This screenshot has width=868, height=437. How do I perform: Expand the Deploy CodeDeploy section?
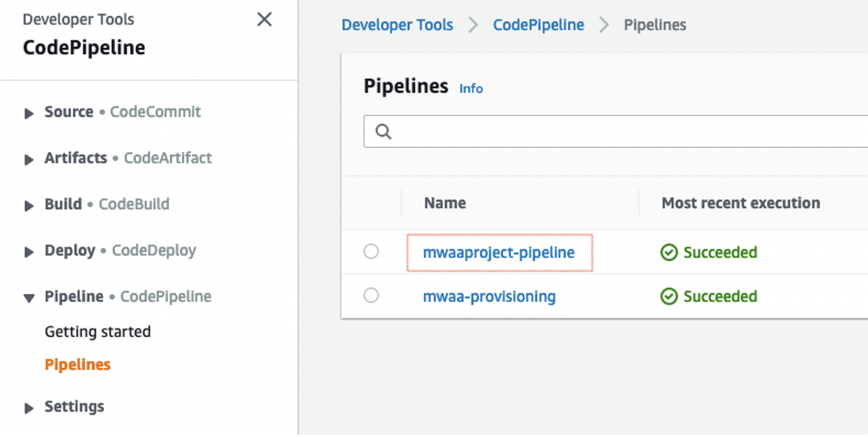(29, 252)
